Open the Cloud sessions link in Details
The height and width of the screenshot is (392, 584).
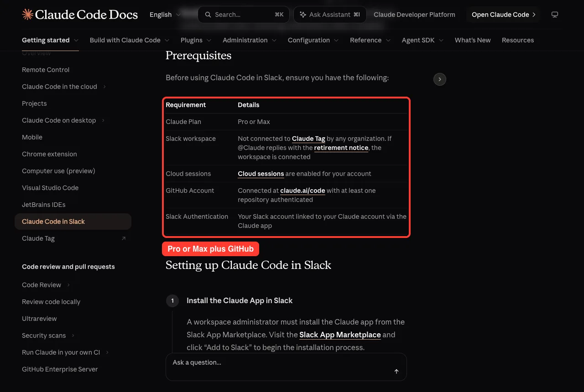coord(261,174)
